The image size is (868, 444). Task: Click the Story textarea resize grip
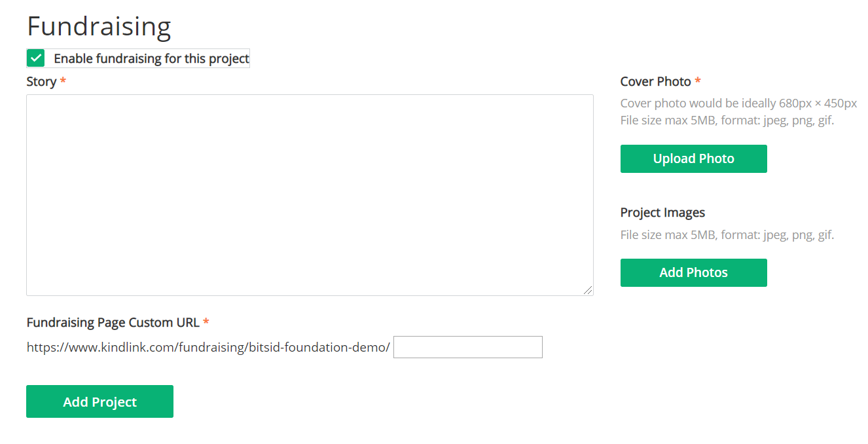[588, 290]
